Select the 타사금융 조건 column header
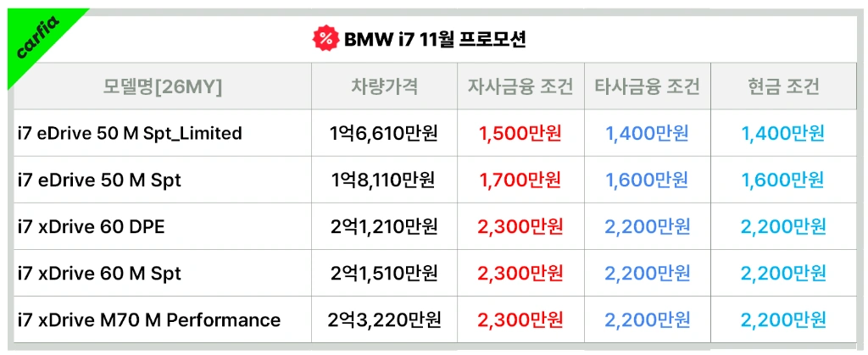 pyautogui.click(x=647, y=86)
